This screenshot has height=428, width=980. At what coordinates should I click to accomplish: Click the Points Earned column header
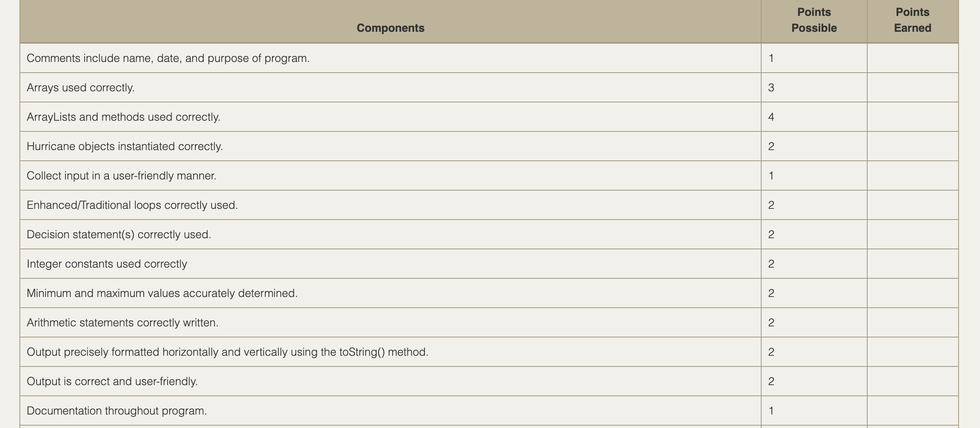pos(912,20)
